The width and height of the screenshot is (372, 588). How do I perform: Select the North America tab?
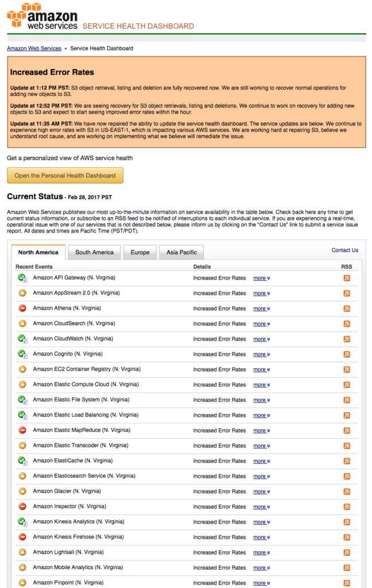point(38,253)
